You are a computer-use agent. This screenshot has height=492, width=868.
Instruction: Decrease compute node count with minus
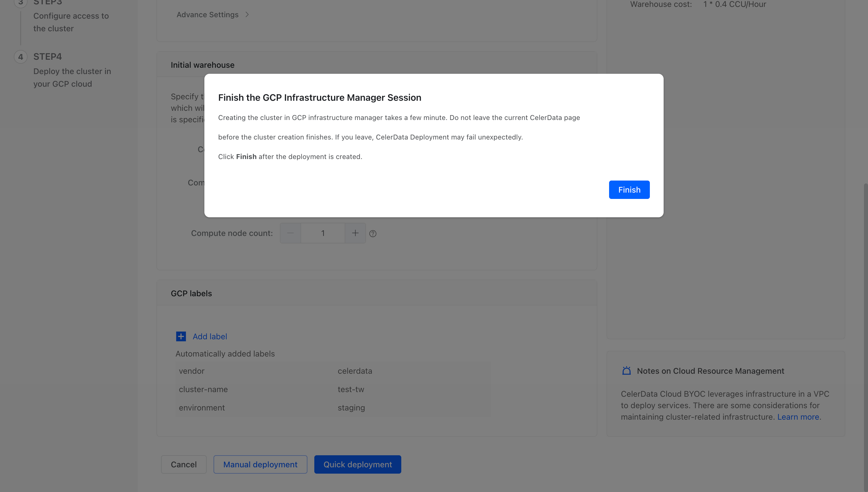(x=290, y=233)
